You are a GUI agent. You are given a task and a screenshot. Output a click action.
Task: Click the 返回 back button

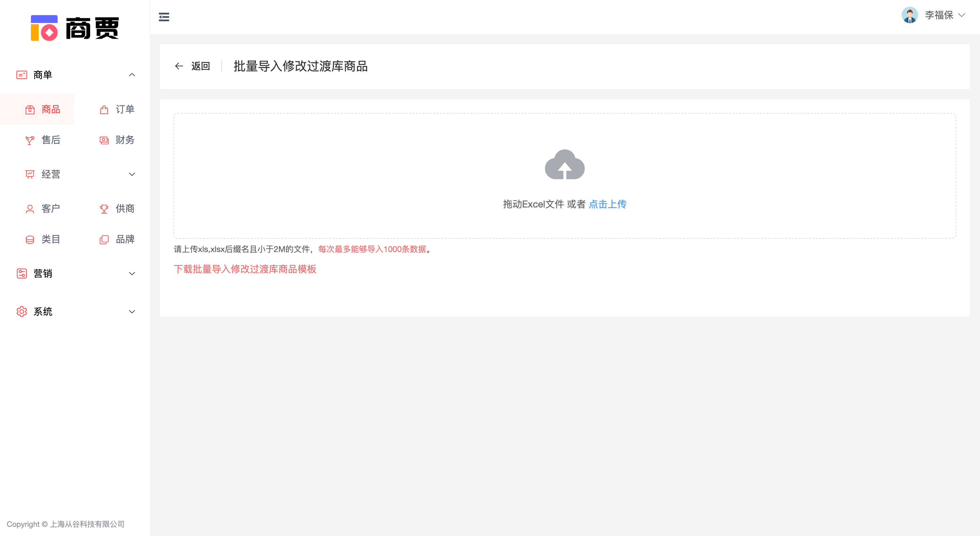coord(200,66)
